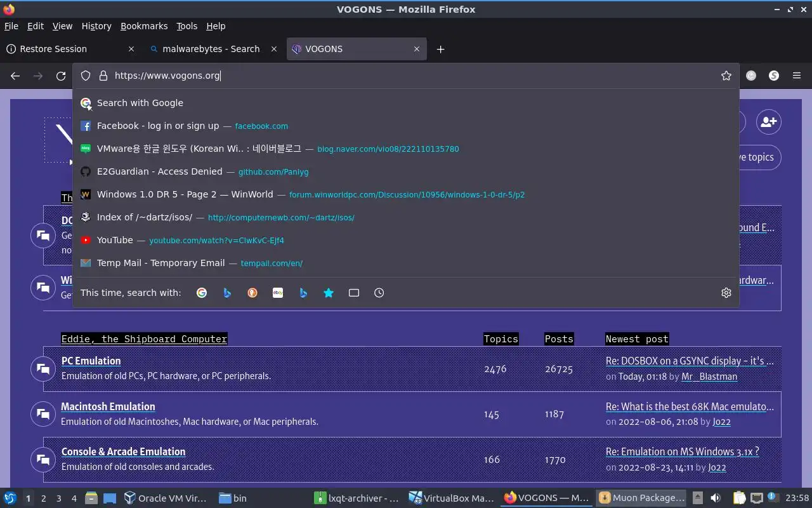Open the clipboard tray icon
The width and height of the screenshot is (812, 508).
(x=740, y=498)
